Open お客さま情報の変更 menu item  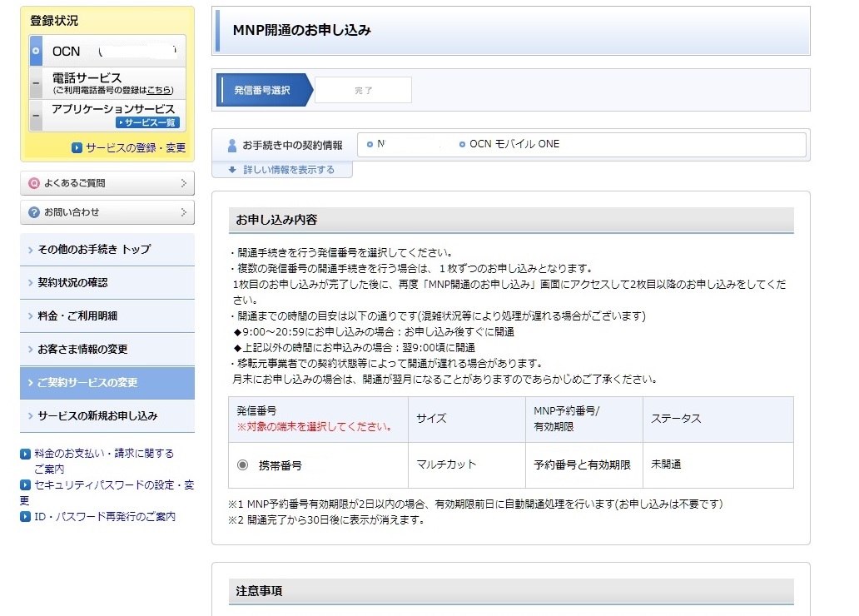[x=107, y=349]
